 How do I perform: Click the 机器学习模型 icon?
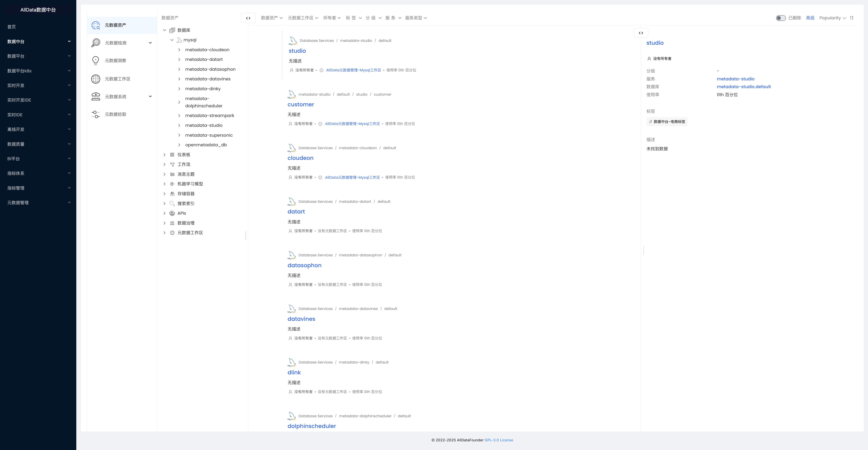pos(172,184)
